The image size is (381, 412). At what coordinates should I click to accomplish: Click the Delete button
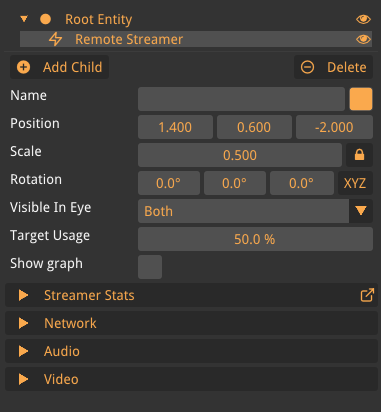(x=333, y=67)
